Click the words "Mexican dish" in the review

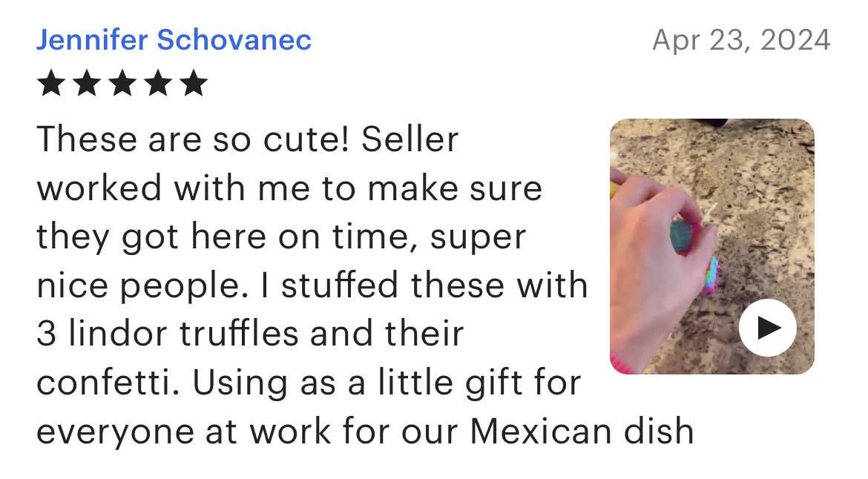pos(582,432)
